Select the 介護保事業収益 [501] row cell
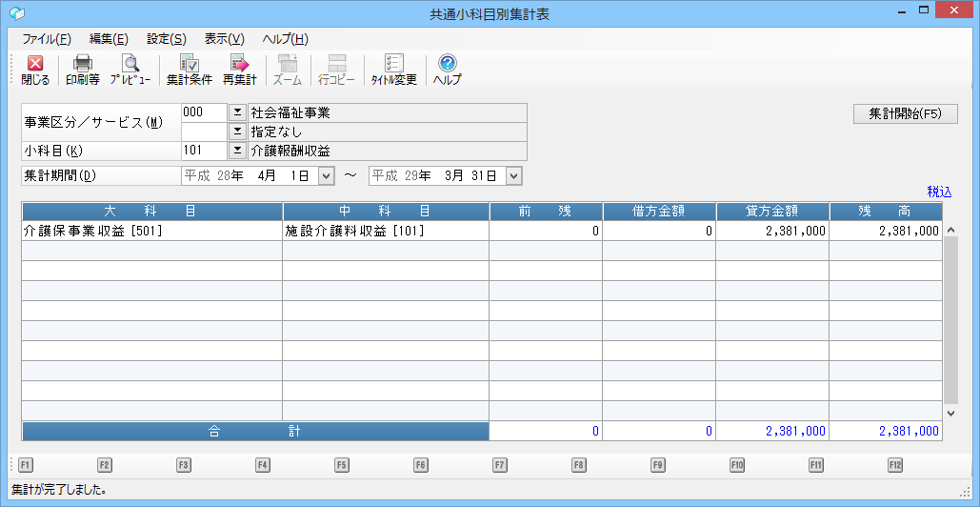Image resolution: width=980 pixels, height=507 pixels. (152, 231)
